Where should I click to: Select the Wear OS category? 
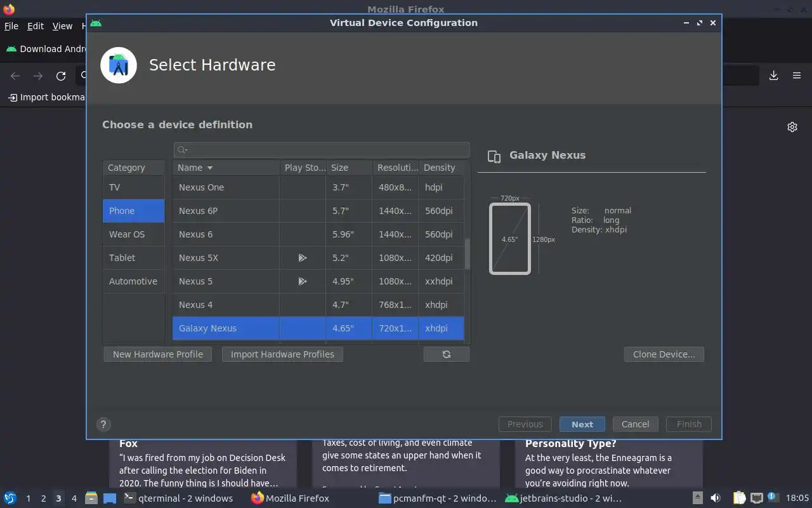pos(134,234)
